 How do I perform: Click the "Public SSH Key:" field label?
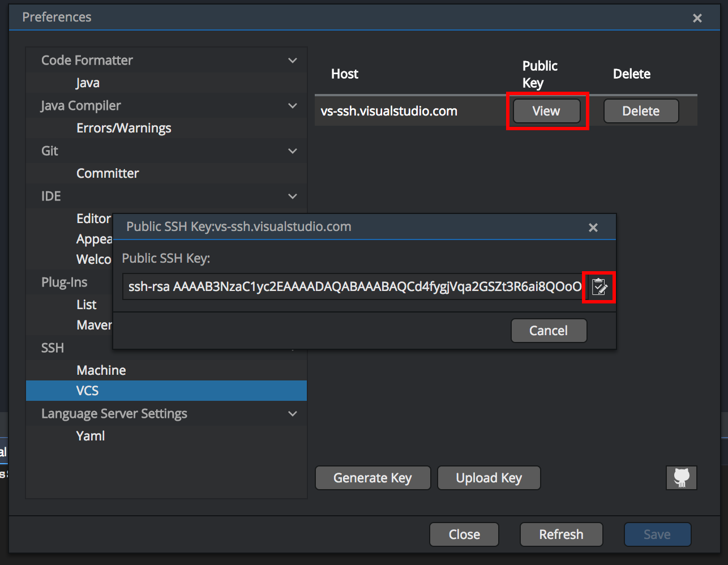click(x=166, y=258)
